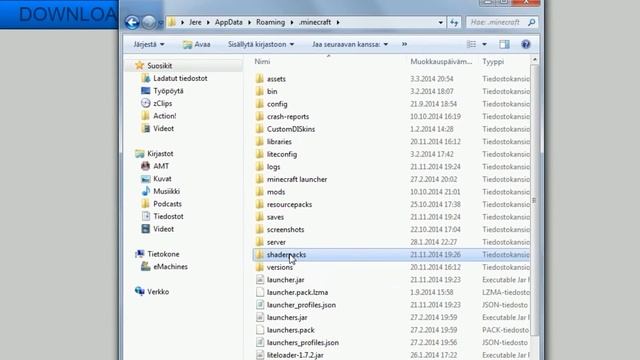Go back with the Back arrow button

point(132,22)
